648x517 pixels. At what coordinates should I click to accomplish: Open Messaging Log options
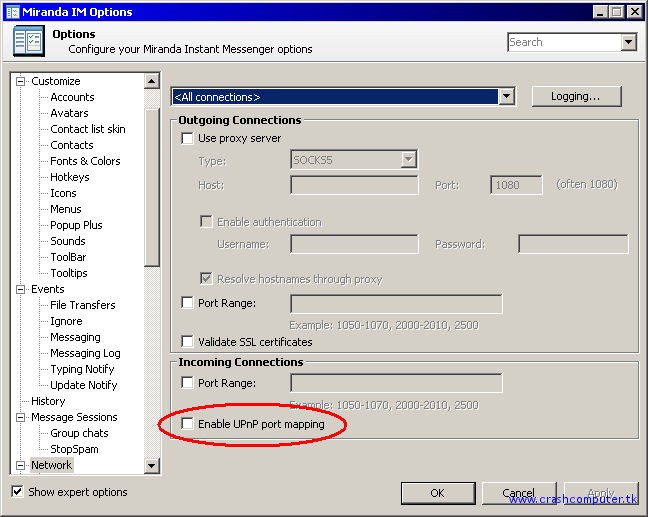[85, 353]
